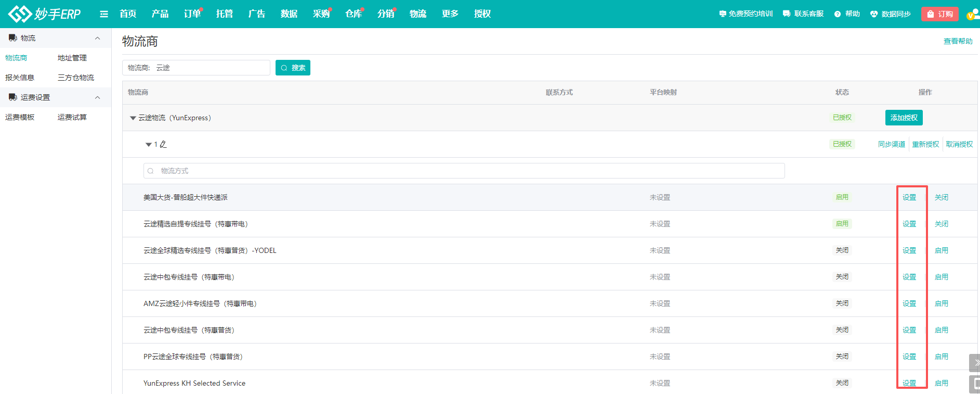Click 设置 for PP云途全球专线挂号（特惠普货）

coord(909,357)
